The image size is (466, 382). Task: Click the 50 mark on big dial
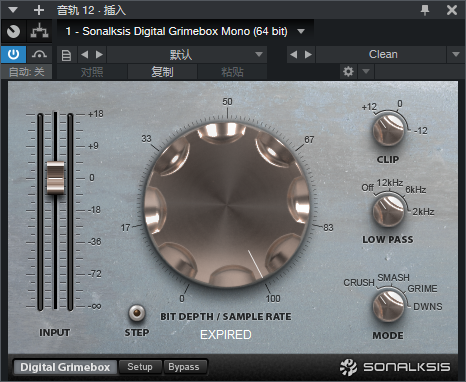pos(227,102)
